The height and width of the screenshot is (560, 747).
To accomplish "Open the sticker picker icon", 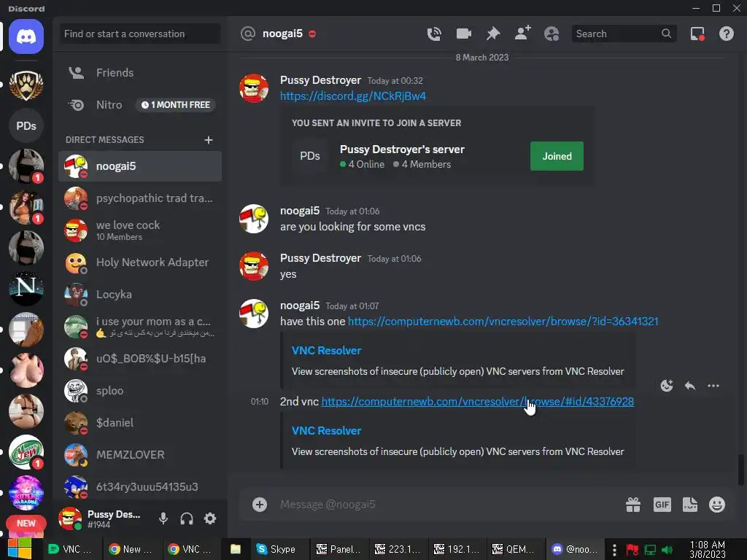I will pos(690,505).
